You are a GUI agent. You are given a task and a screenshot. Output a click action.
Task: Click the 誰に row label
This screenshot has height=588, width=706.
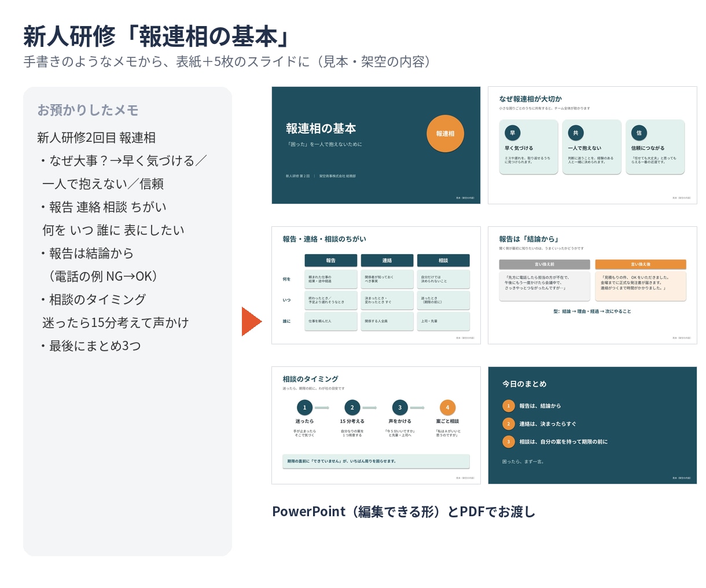[286, 321]
